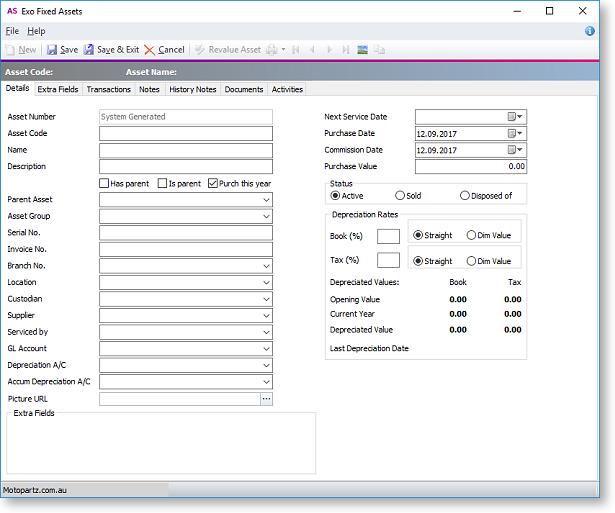Uncheck the Purch this year checkbox

213,183
